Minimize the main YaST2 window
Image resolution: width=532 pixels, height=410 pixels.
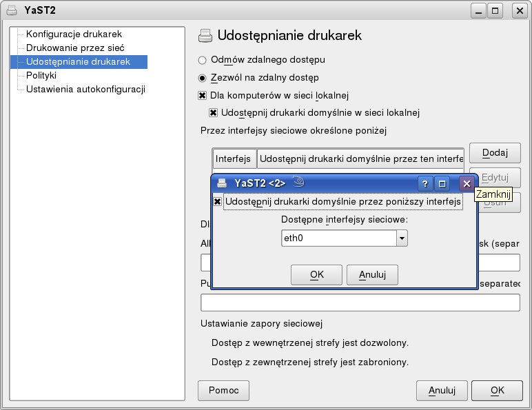478,10
